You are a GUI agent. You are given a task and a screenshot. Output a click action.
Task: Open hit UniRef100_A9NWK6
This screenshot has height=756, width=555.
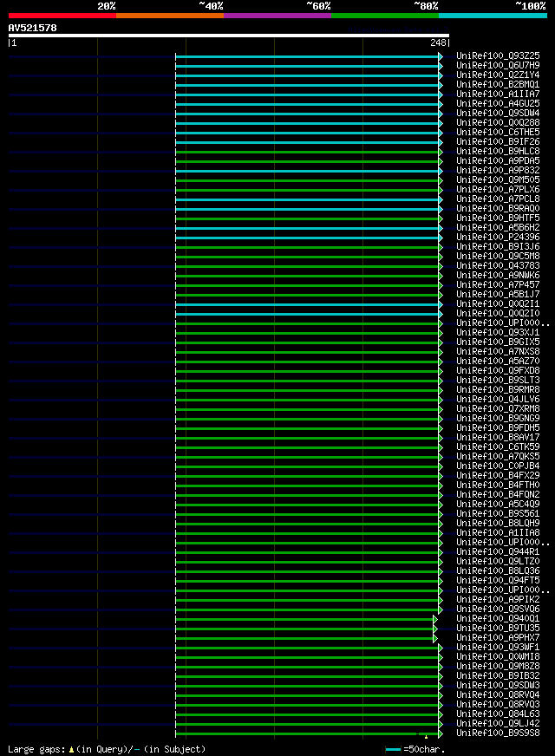pyautogui.click(x=498, y=276)
